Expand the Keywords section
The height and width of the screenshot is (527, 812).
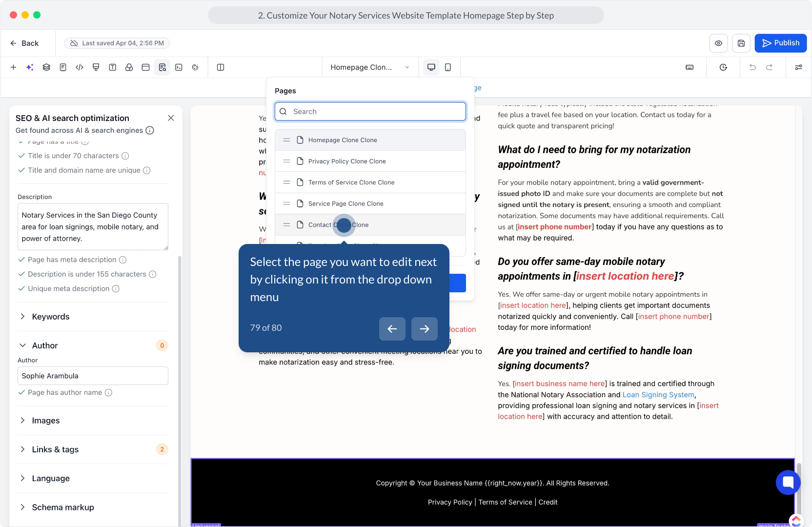click(93, 317)
